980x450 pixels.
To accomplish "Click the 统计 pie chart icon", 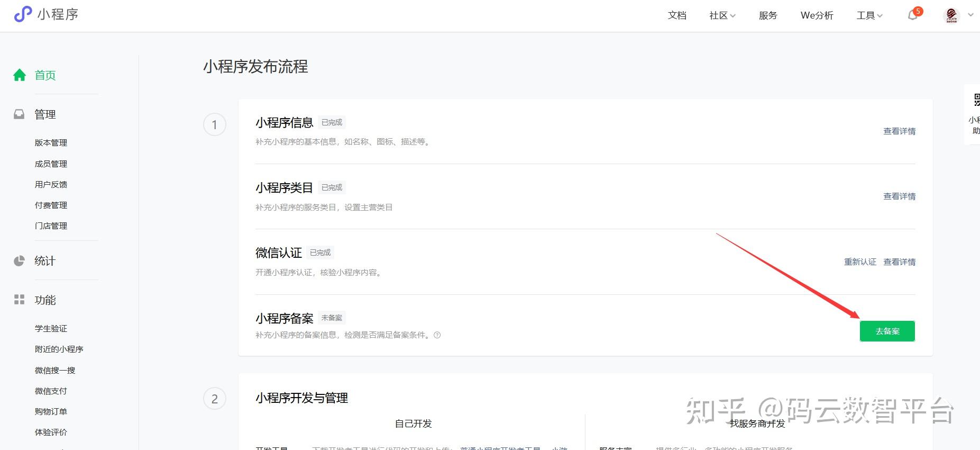I will [x=19, y=261].
